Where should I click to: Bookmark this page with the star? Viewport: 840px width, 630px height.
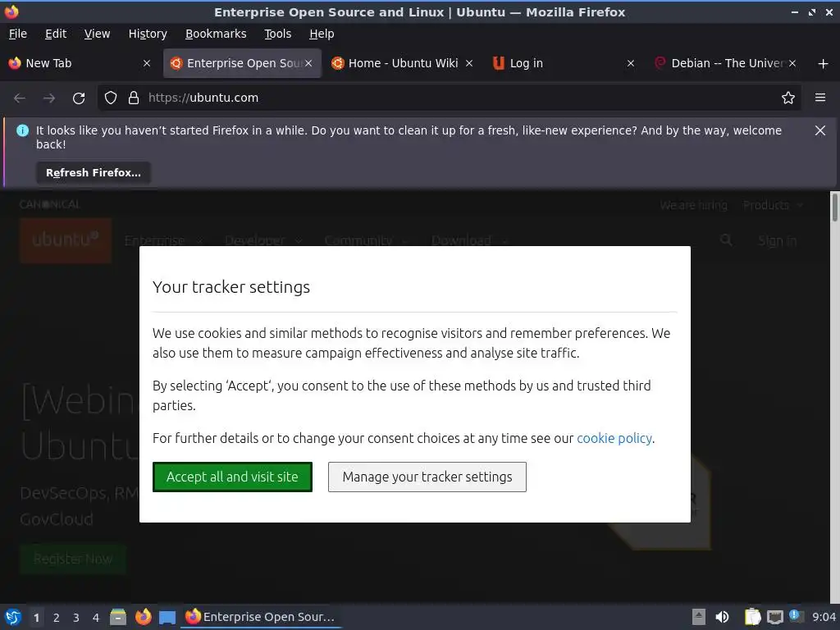pos(787,98)
